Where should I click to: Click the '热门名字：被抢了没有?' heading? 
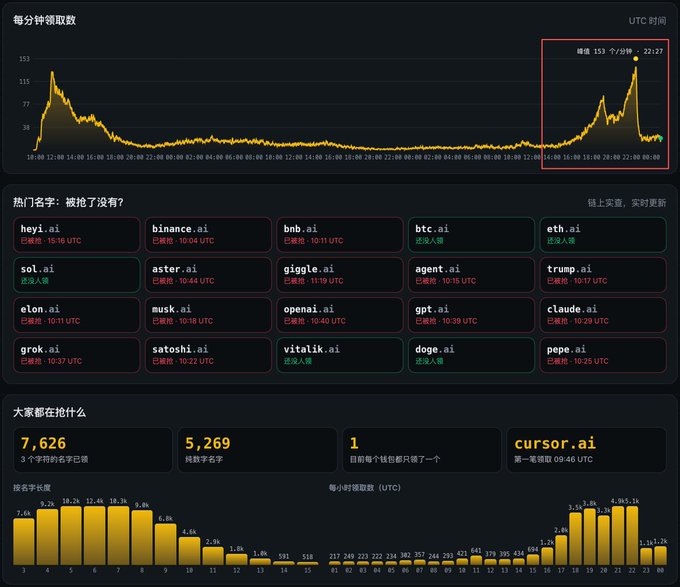pyautogui.click(x=68, y=202)
